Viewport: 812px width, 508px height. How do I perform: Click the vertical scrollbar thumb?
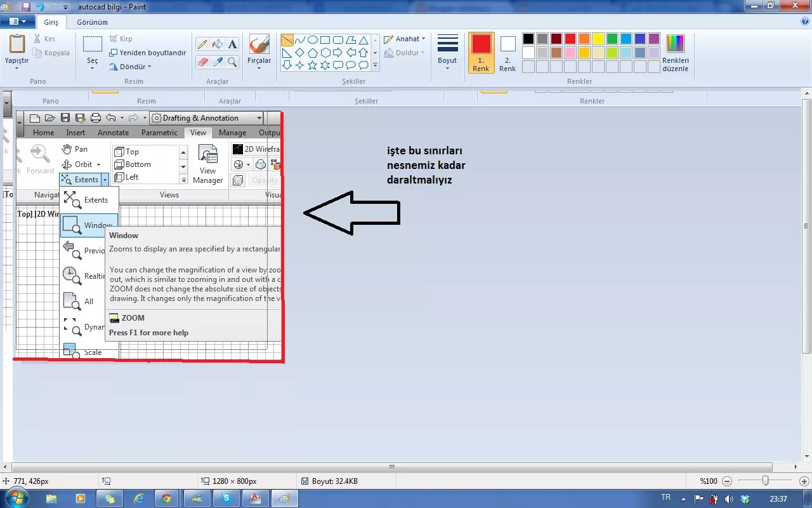pos(807,226)
